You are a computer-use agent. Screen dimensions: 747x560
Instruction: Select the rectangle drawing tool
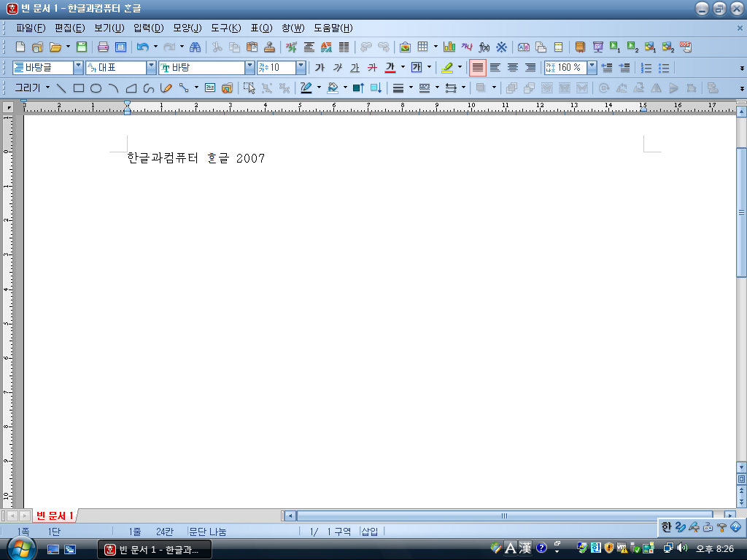pos(79,88)
